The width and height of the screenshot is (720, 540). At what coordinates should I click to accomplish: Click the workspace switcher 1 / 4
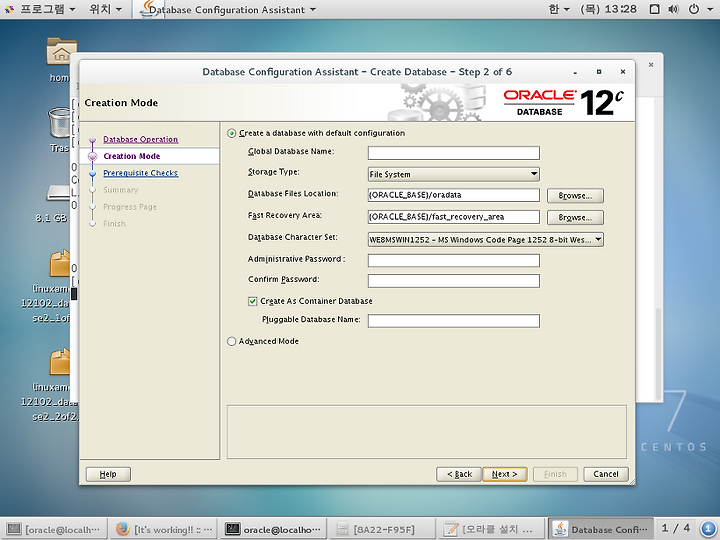pyautogui.click(x=675, y=529)
